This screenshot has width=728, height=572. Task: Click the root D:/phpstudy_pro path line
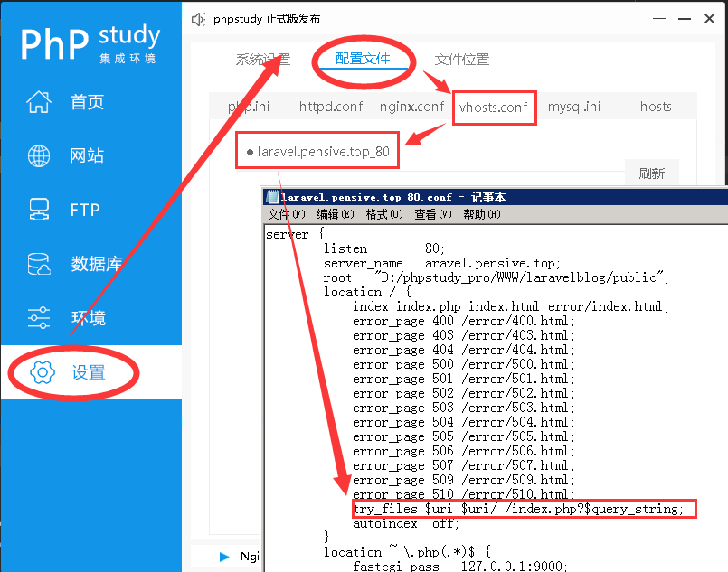[496, 277]
